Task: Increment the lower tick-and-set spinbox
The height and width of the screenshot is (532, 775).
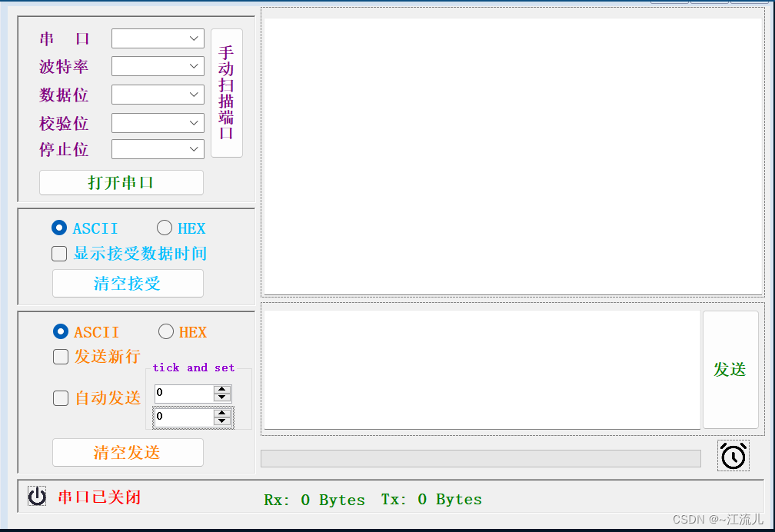Action: [222, 414]
